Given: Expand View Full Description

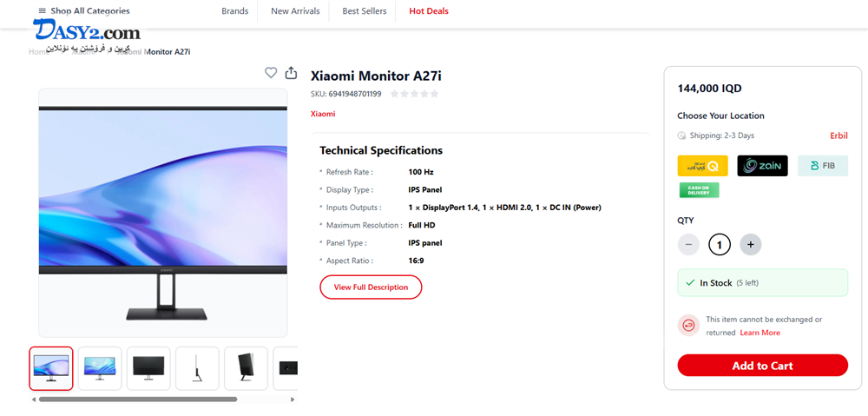Looking at the screenshot, I should [371, 287].
